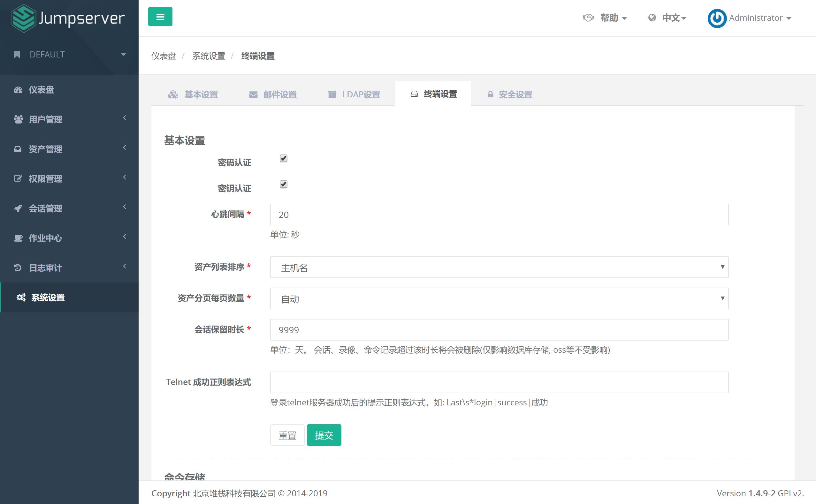Expand the 日志审计 chevron
Screen dimensions: 816x504
click(124, 266)
